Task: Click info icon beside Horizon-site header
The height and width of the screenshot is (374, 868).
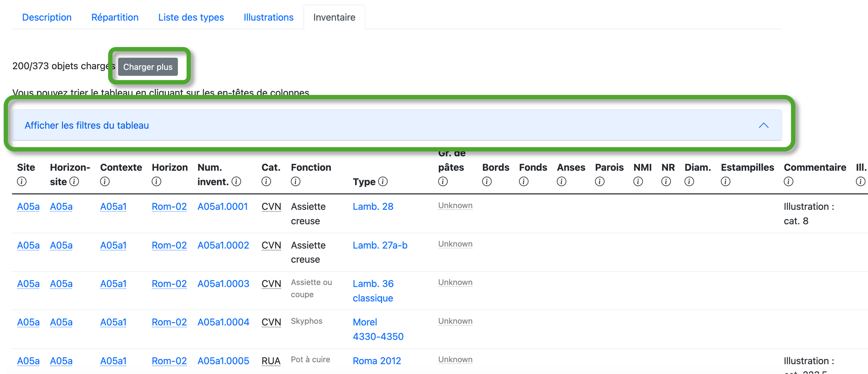Action: click(74, 182)
